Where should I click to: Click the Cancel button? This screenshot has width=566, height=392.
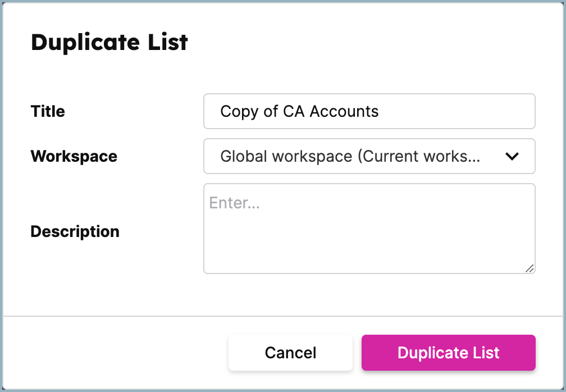[x=290, y=353]
